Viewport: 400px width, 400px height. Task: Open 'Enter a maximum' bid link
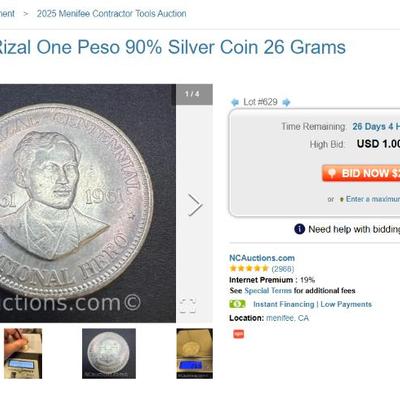point(373,199)
